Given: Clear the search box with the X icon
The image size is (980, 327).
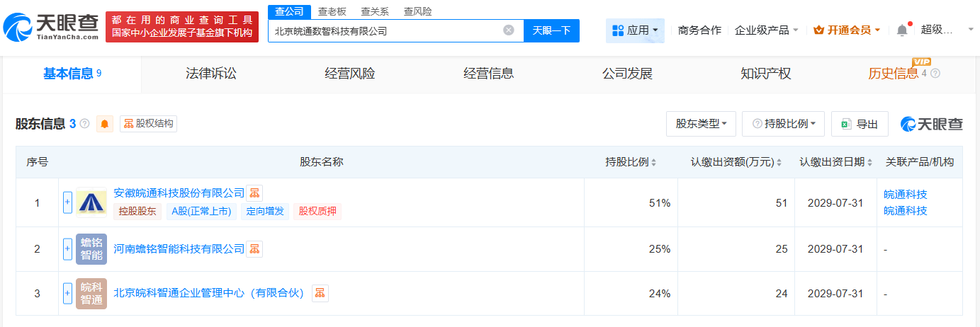Looking at the screenshot, I should coord(509,30).
